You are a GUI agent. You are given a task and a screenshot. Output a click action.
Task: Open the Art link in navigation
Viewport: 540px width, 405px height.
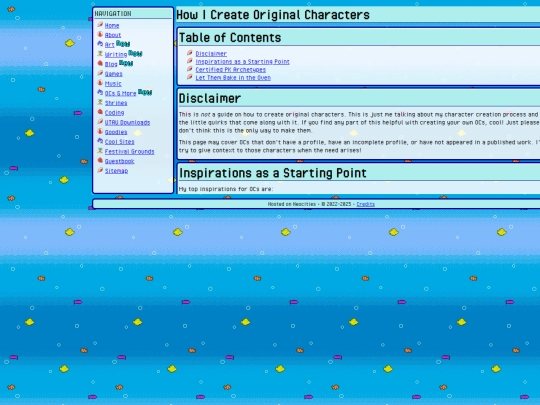pos(110,45)
